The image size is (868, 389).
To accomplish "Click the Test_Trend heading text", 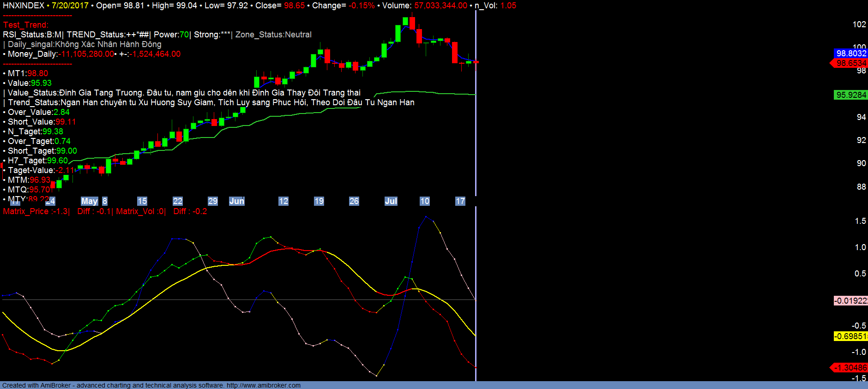I will (x=26, y=25).
